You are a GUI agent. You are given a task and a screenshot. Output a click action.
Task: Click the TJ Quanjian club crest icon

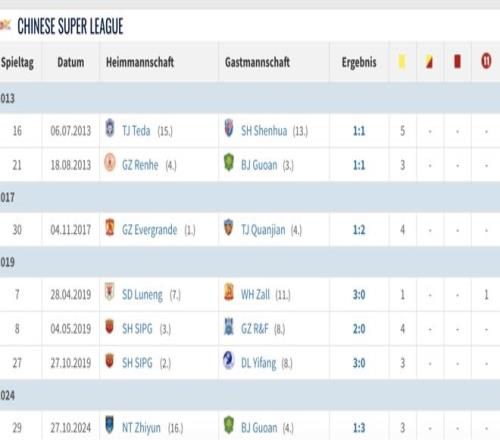point(228,227)
